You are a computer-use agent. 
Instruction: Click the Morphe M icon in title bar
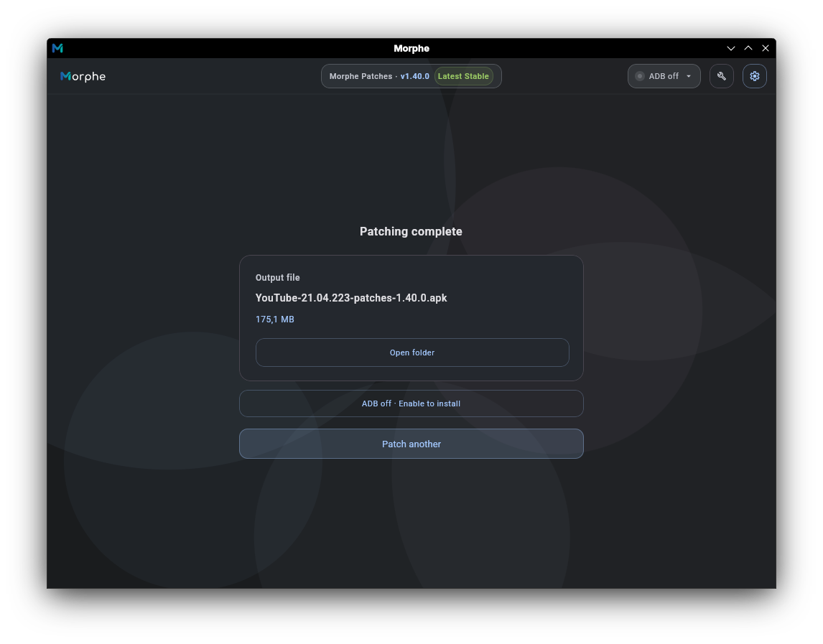pos(57,48)
